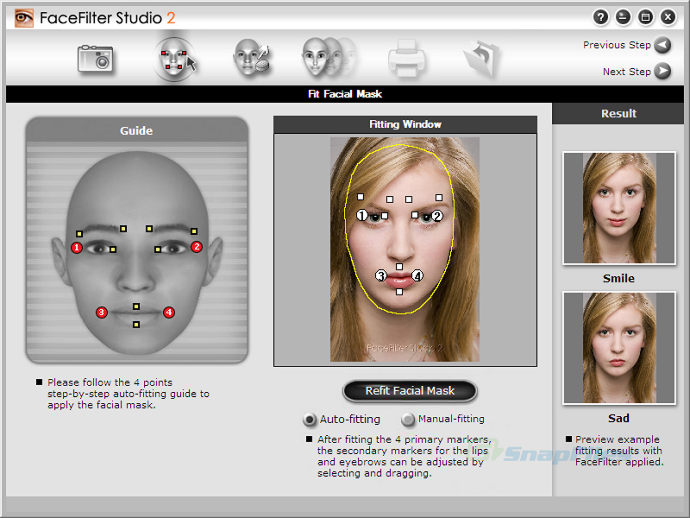Enable Manual-fitting radio option
The height and width of the screenshot is (518, 690).
pos(408,419)
